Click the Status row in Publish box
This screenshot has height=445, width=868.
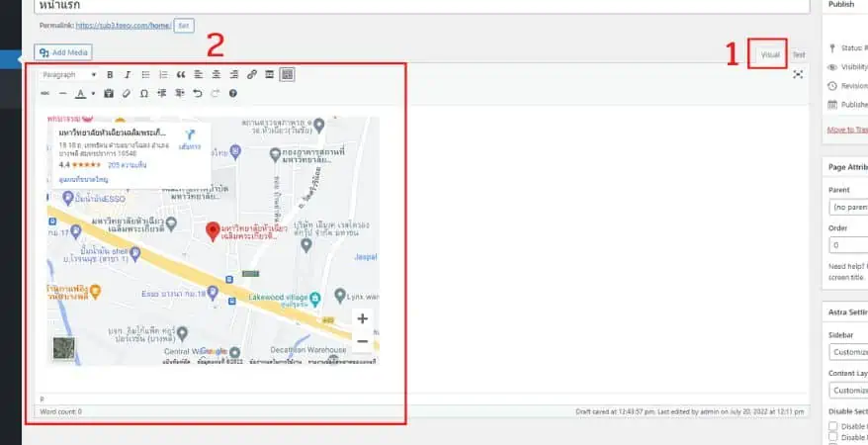[848, 48]
